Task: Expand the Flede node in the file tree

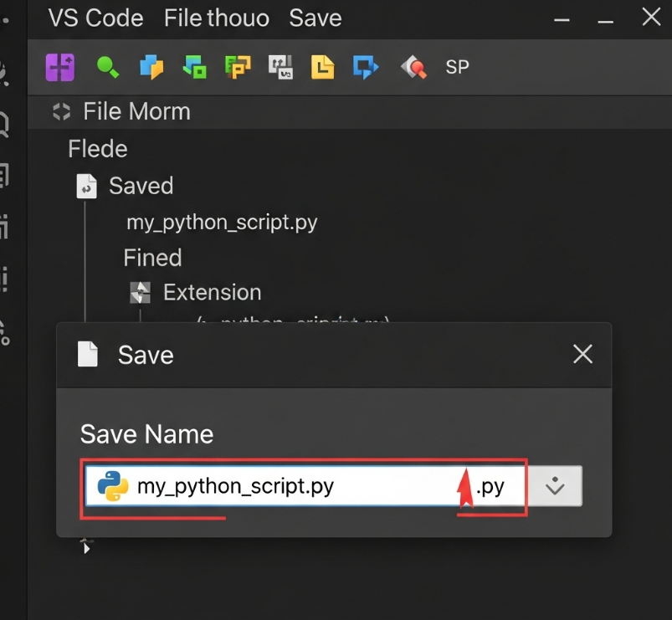Action: click(97, 148)
